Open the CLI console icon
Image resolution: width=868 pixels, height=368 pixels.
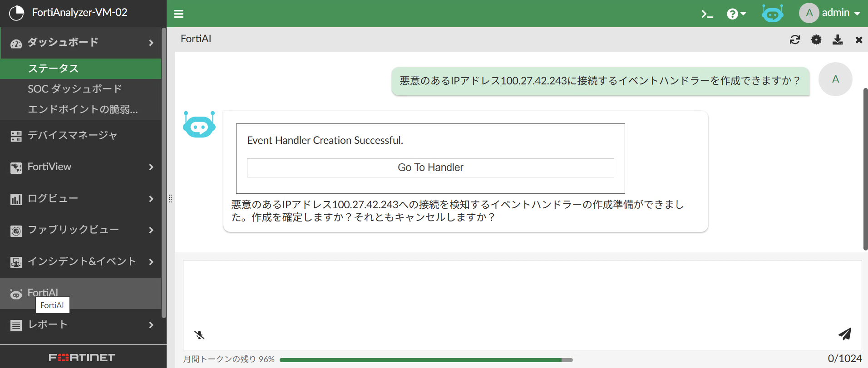pyautogui.click(x=707, y=14)
